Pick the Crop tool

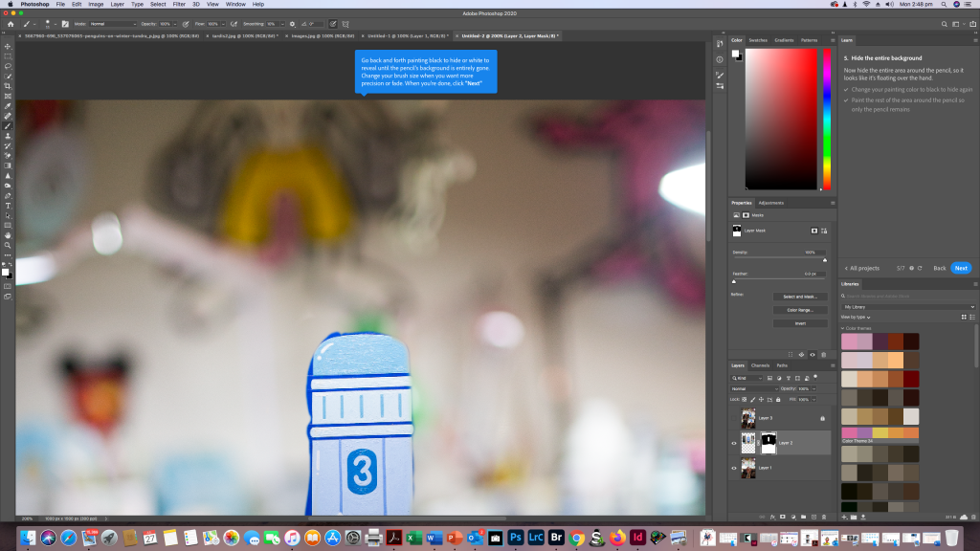(8, 86)
